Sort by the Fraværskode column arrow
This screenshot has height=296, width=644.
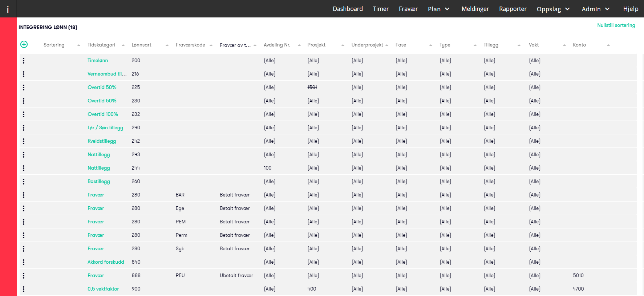click(211, 45)
